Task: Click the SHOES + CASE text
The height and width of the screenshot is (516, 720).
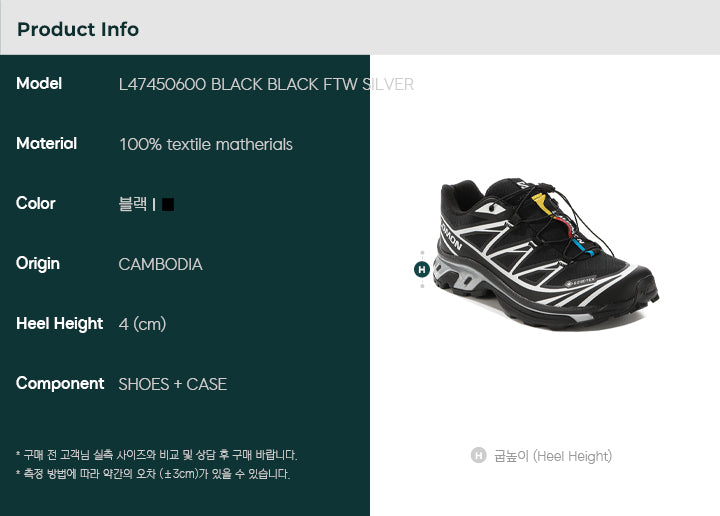Action: pyautogui.click(x=173, y=384)
